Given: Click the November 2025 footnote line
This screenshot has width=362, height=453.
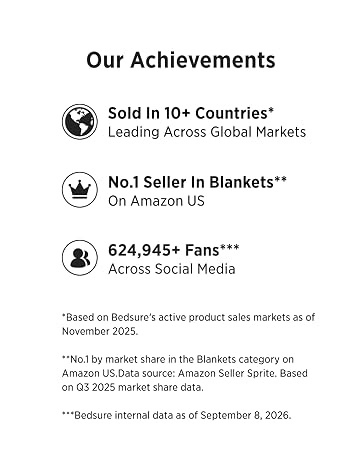Looking at the screenshot, I should click(100, 331).
